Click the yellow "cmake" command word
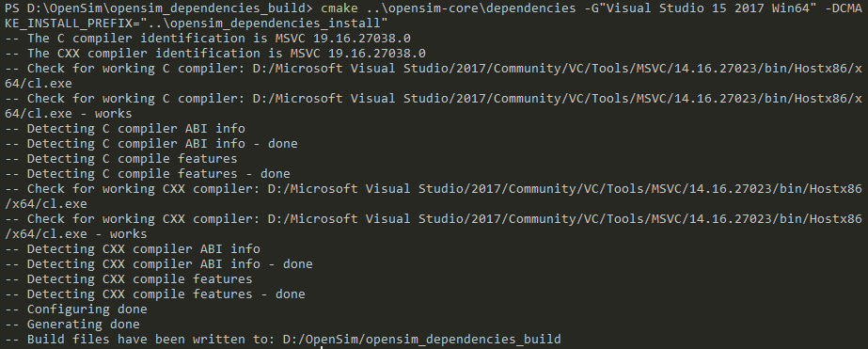This screenshot has height=349, width=868. point(339,8)
